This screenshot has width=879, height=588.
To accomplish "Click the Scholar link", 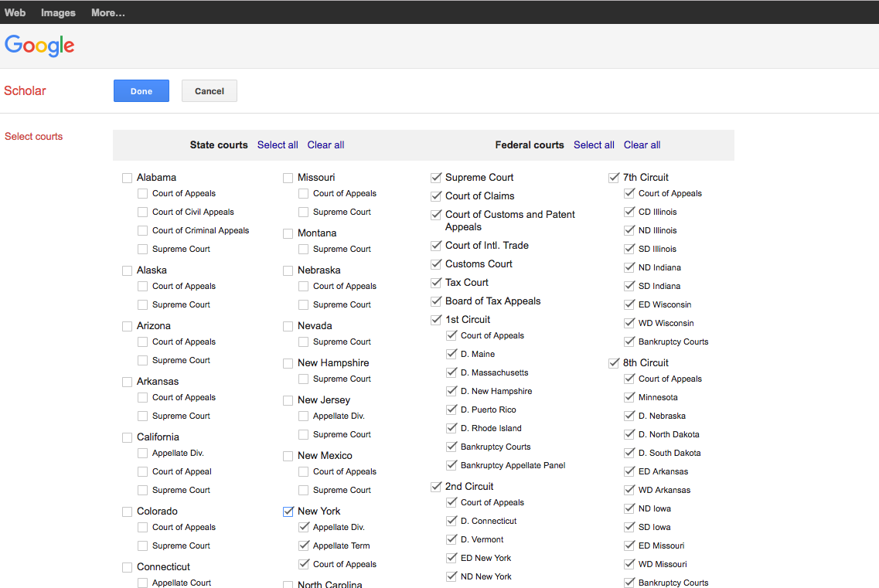I will (x=25, y=90).
